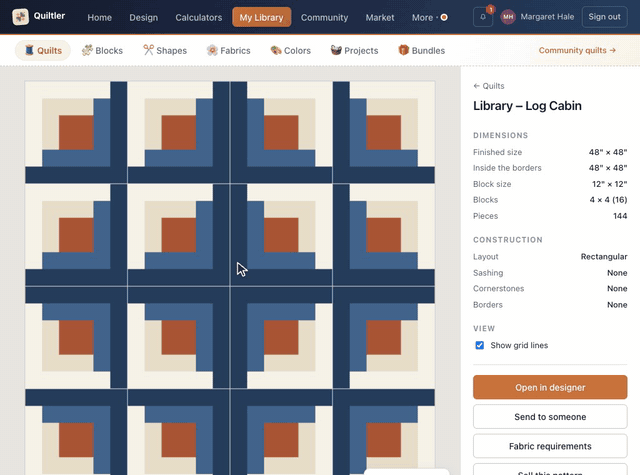Switch to the Colors tab label
The width and height of the screenshot is (640, 475).
tap(297, 51)
